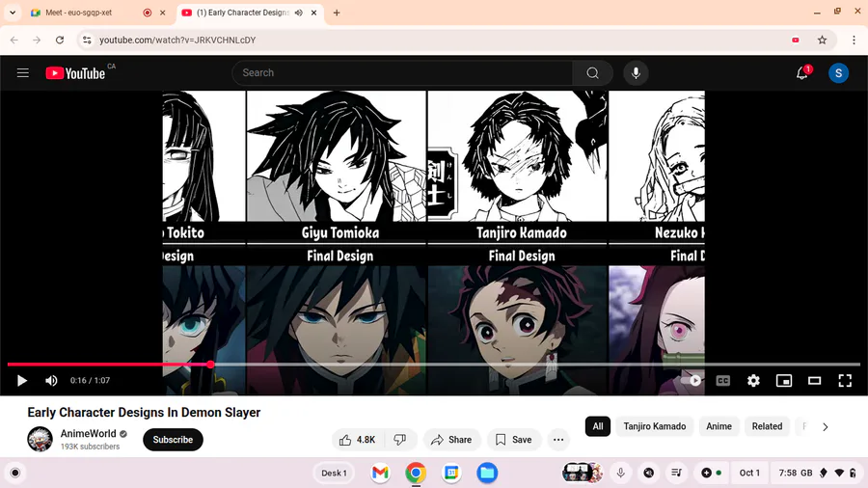Open the YouTube guide hamburger menu
This screenshot has height=488, width=868.
tap(23, 73)
